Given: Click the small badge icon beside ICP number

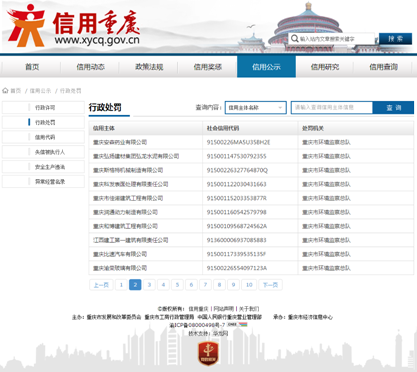Looking at the screenshot, I should click(x=237, y=324).
